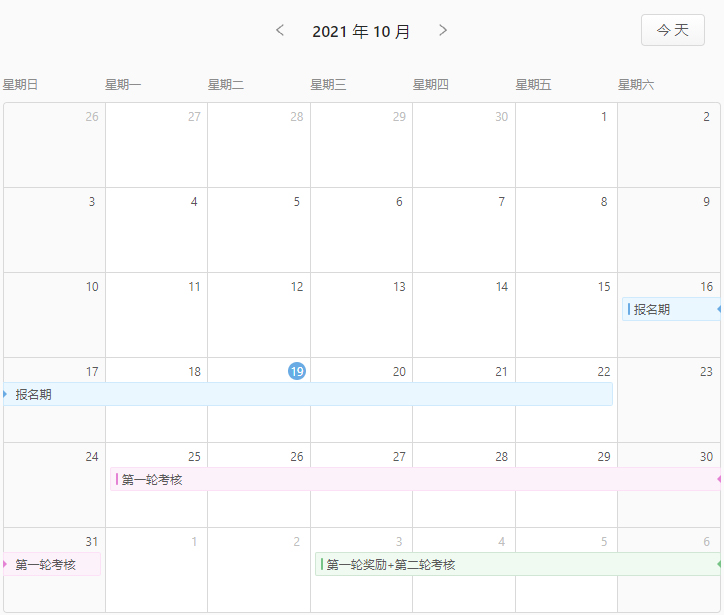724x615 pixels.
Task: Click the 星期六 column header
Action: [636, 85]
